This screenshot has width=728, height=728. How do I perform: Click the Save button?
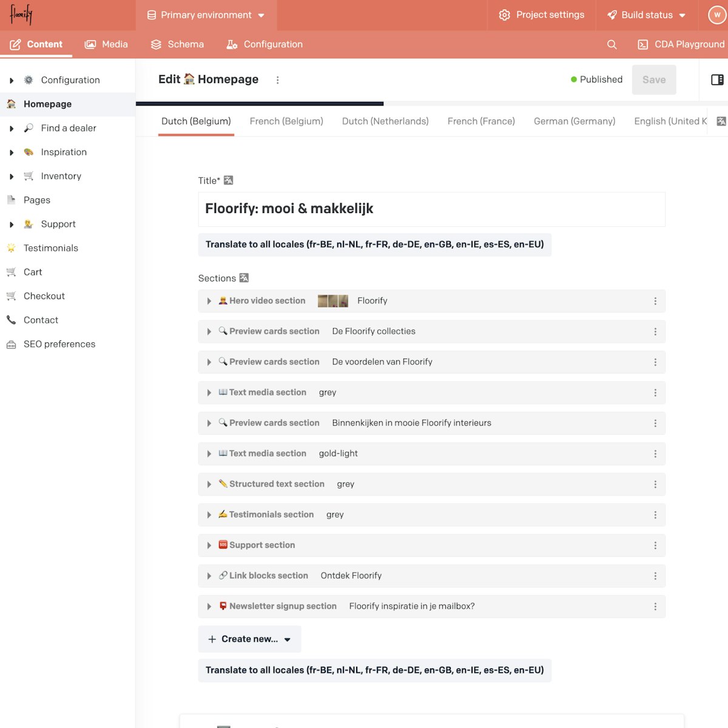(x=654, y=79)
